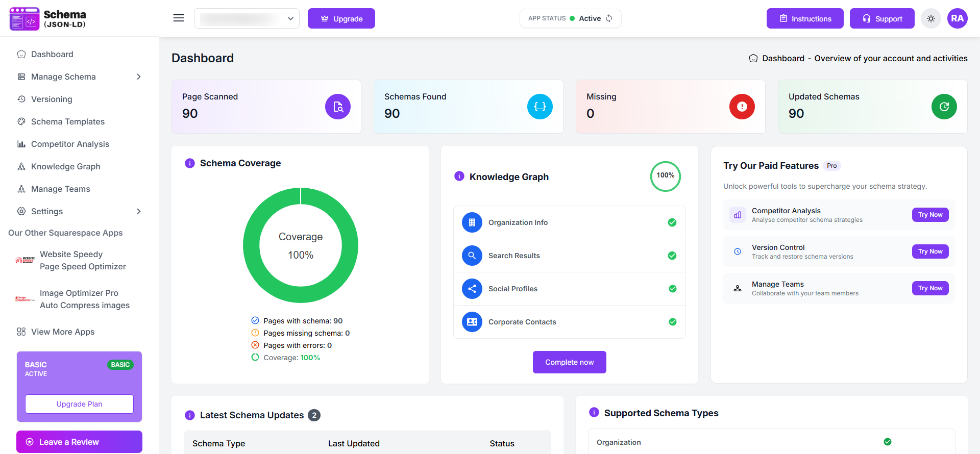
Task: Expand the Manage Schema submenu
Action: click(x=138, y=77)
